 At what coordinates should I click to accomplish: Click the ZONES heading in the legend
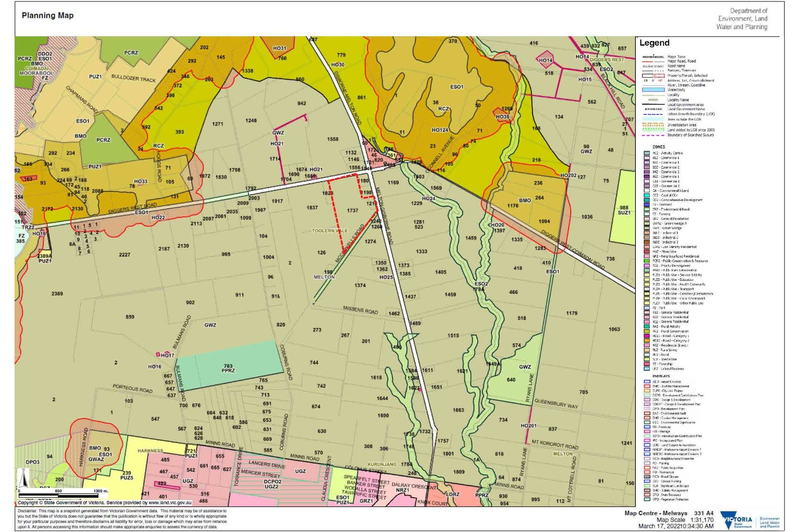[x=659, y=147]
